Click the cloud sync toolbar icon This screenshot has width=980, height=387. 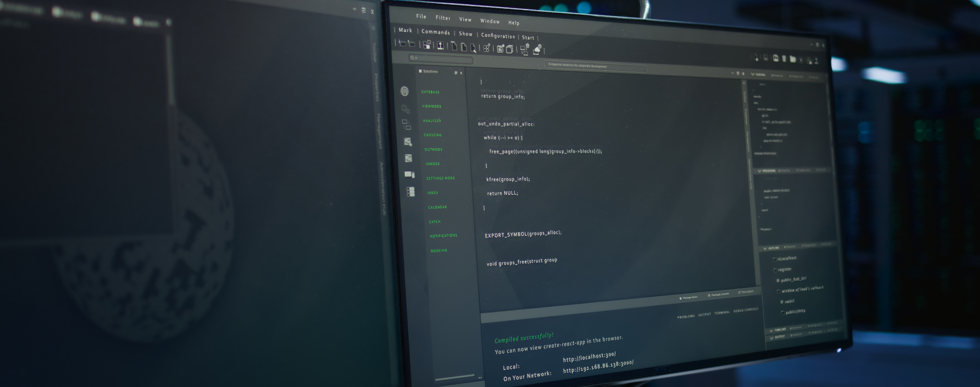pyautogui.click(x=537, y=49)
